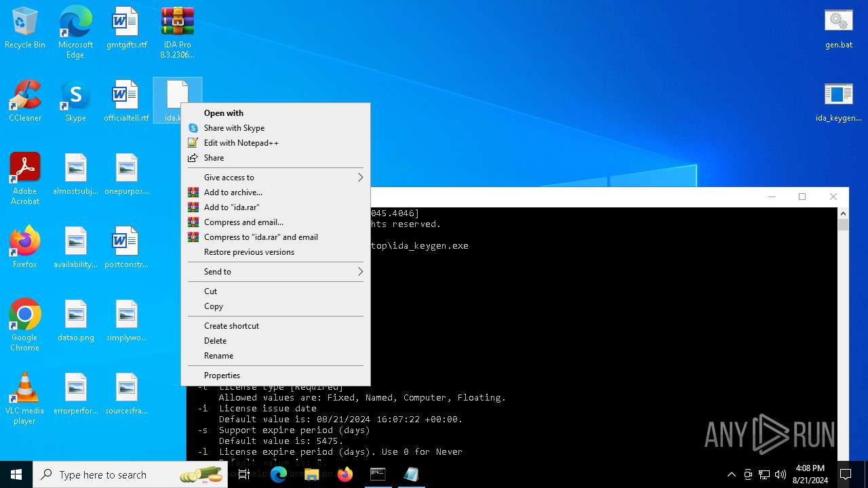Expand the Give access to submenu
This screenshot has width=868, height=488.
(x=275, y=178)
